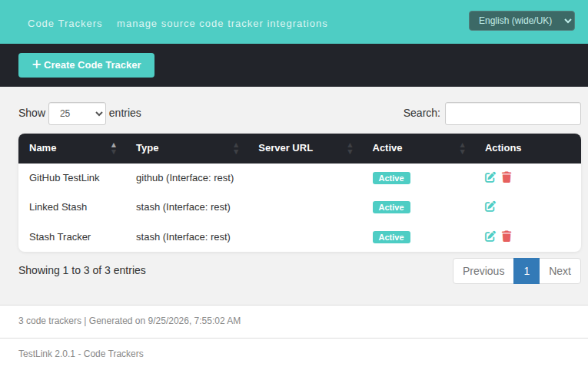This screenshot has width=588, height=370.
Task: Go to the Previous page
Action: (x=483, y=271)
